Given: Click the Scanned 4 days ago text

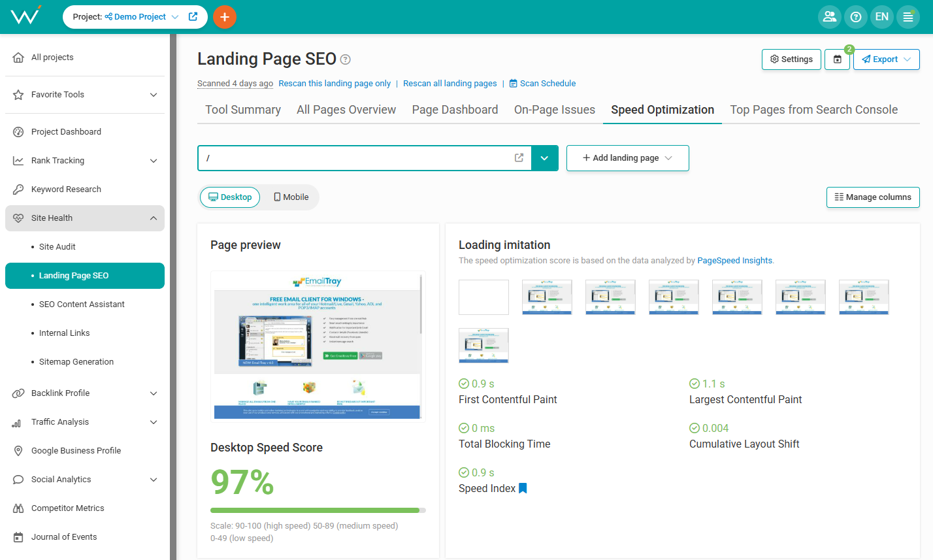Looking at the screenshot, I should click(235, 84).
